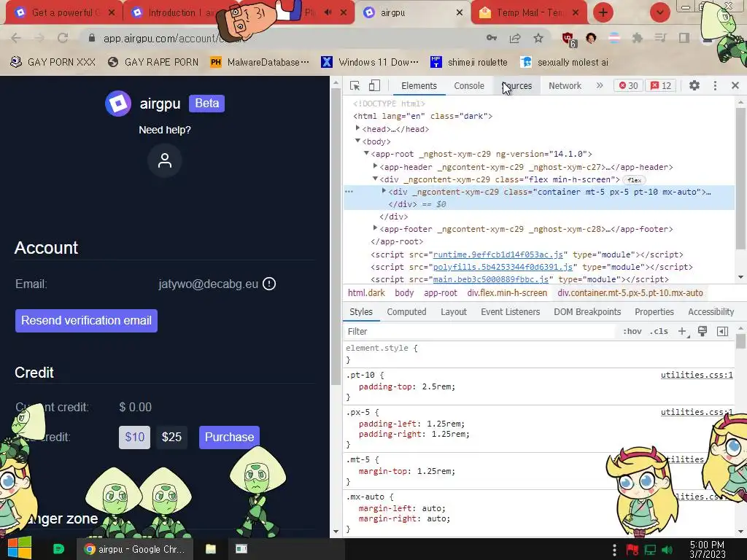Click the Resend verification email button

tap(86, 321)
